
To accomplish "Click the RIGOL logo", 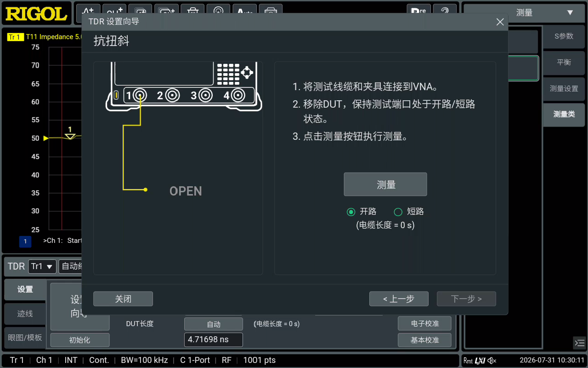I will pos(36,14).
